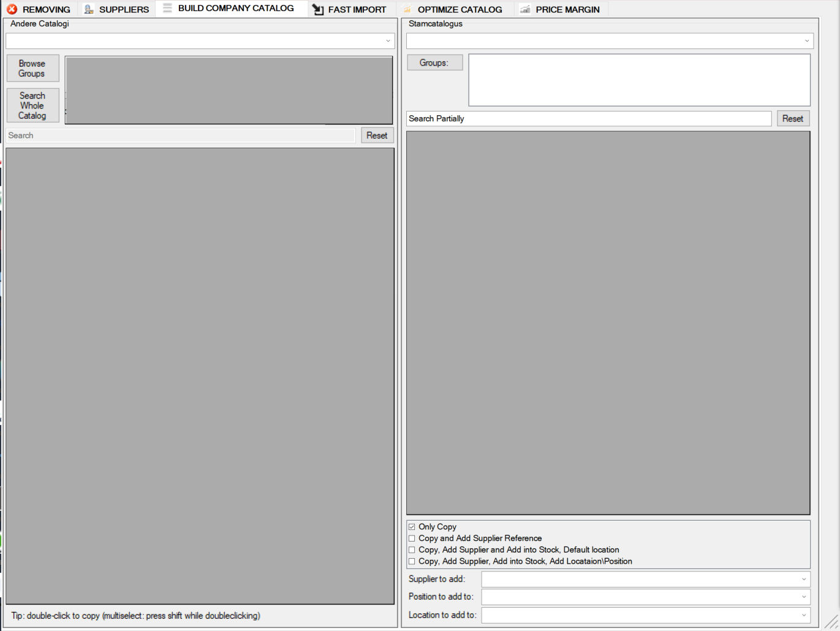The height and width of the screenshot is (631, 840).
Task: Select the BUILD COMPANY CATALOG tab
Action: [231, 8]
